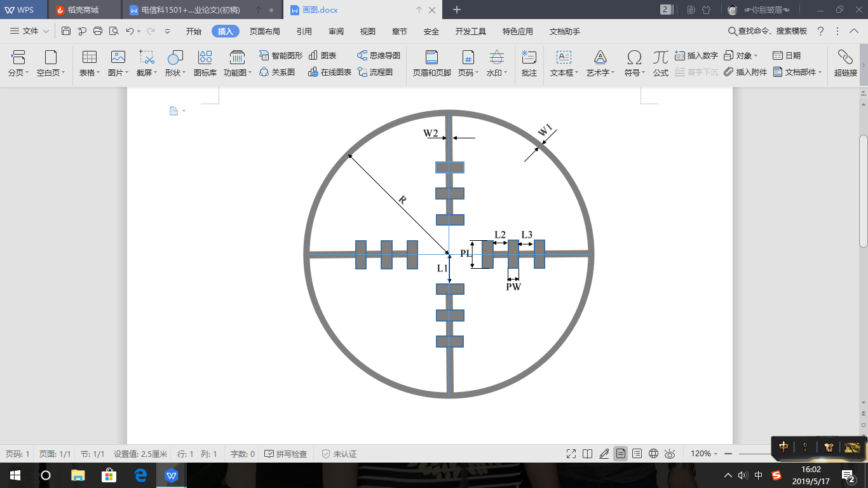
Task: Click the zoom out minus on zoom slider
Action: 728,454
